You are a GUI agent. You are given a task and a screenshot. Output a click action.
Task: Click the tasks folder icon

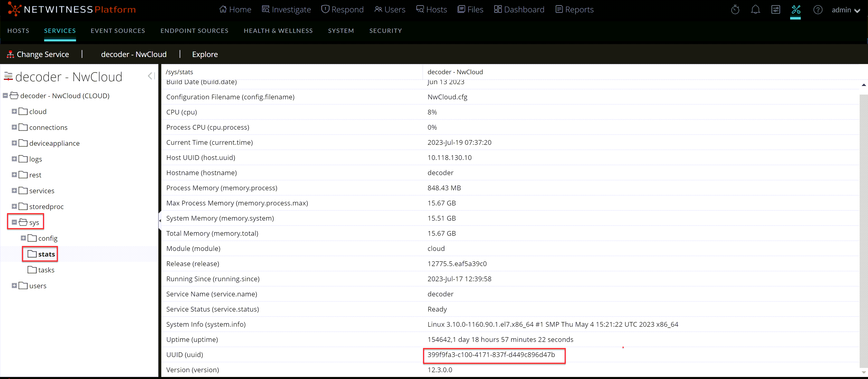(32, 270)
